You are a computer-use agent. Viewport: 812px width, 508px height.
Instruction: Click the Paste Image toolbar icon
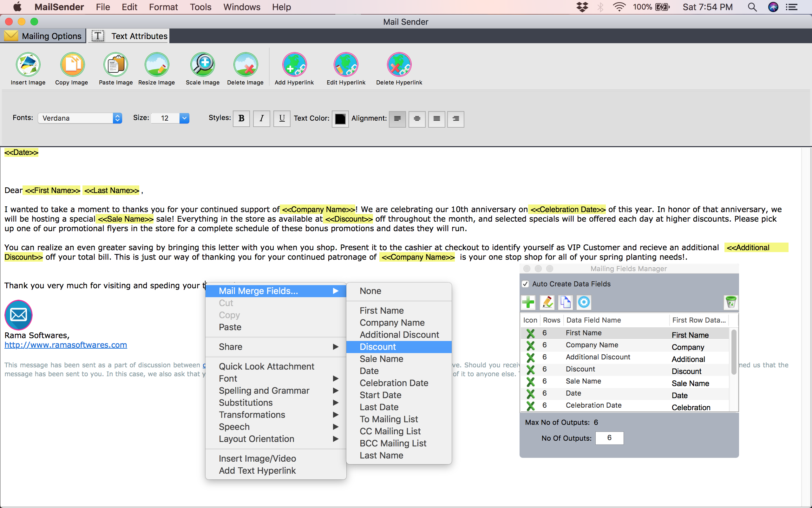pos(116,64)
